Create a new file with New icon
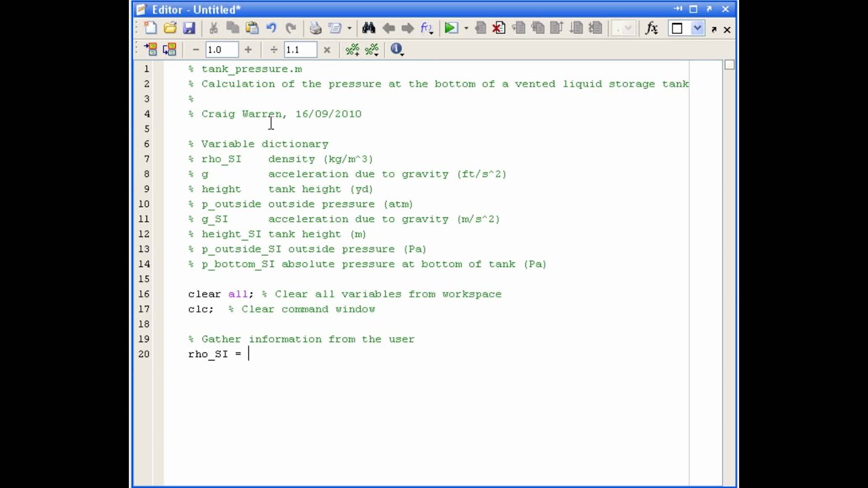The height and width of the screenshot is (488, 868). click(151, 28)
